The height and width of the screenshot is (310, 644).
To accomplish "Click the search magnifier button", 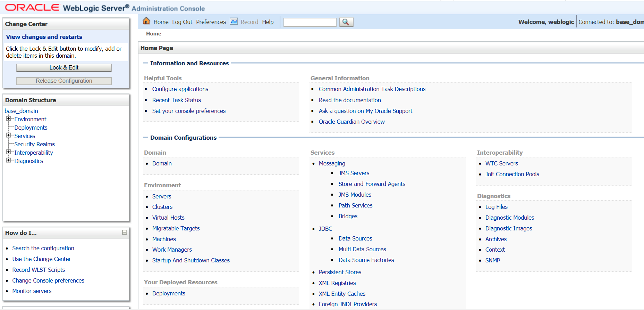I will coord(346,22).
